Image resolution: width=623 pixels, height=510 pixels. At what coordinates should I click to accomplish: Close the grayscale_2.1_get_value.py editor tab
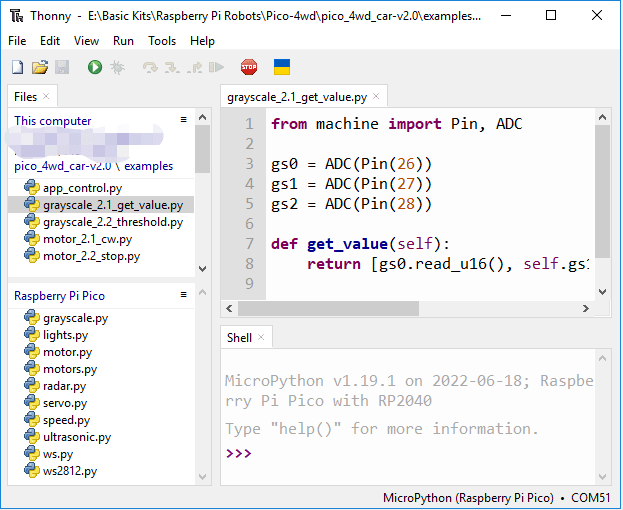tap(376, 96)
